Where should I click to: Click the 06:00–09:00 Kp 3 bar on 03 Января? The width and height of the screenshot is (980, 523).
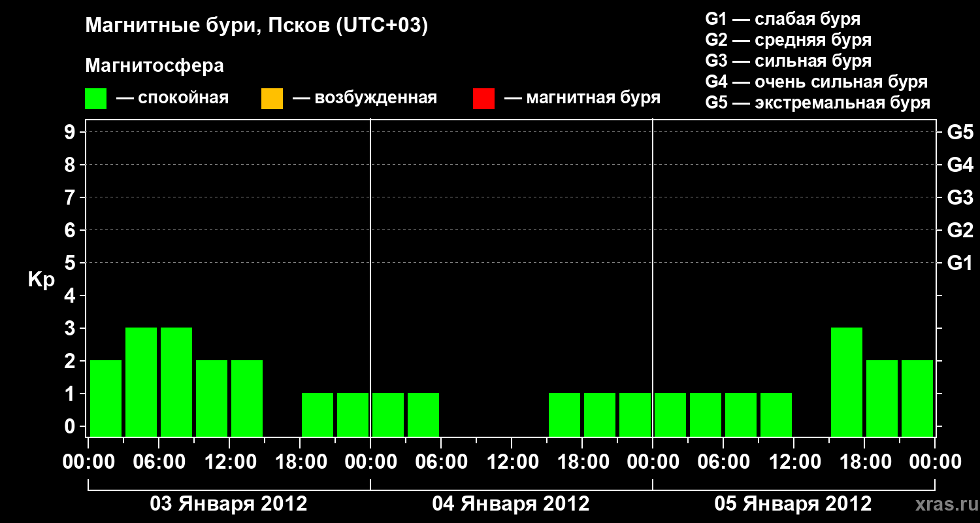(176, 382)
